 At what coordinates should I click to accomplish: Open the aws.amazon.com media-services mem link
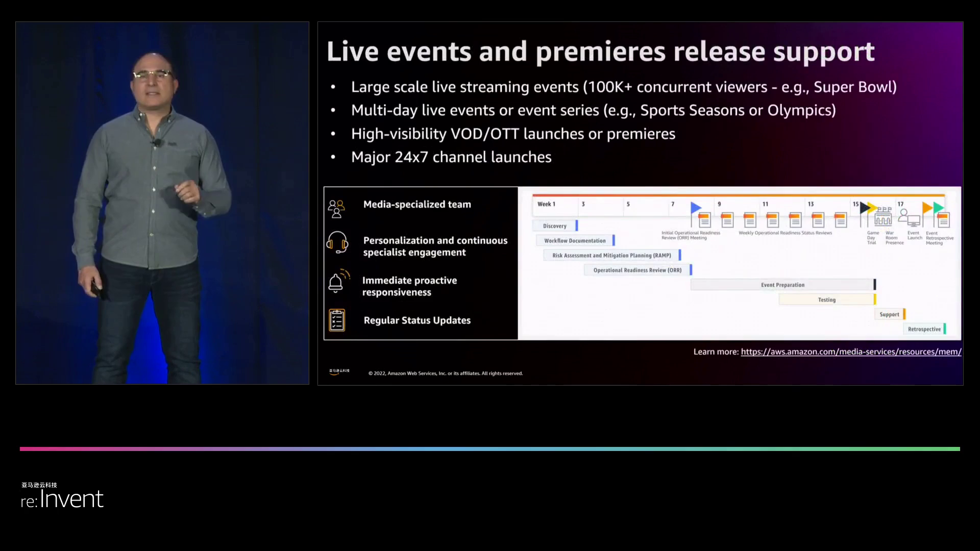pyautogui.click(x=851, y=352)
